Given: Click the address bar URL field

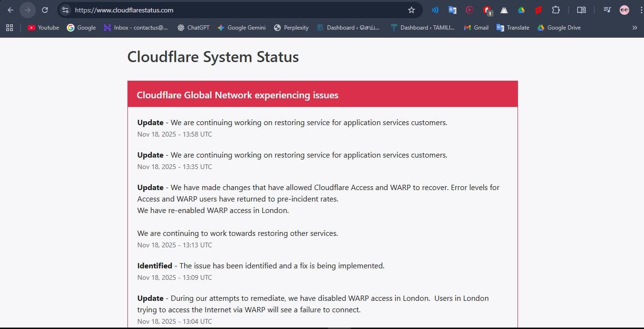Looking at the screenshot, I should 239,10.
